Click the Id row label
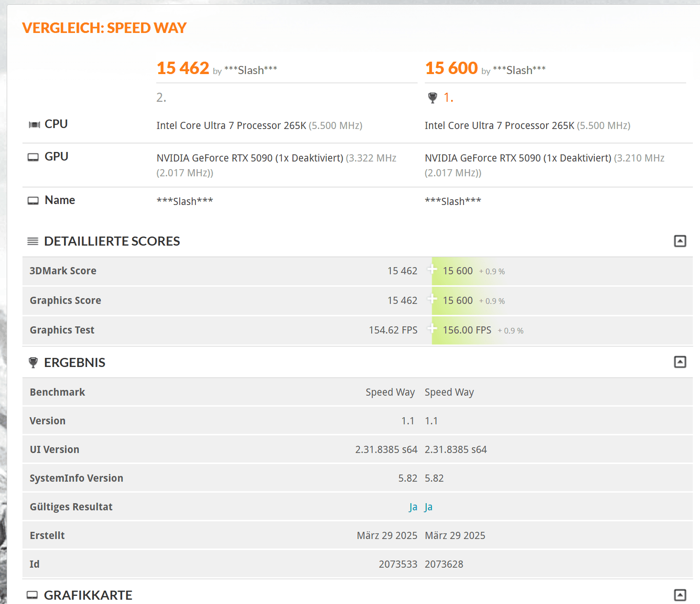Image resolution: width=700 pixels, height=604 pixels. [x=34, y=564]
